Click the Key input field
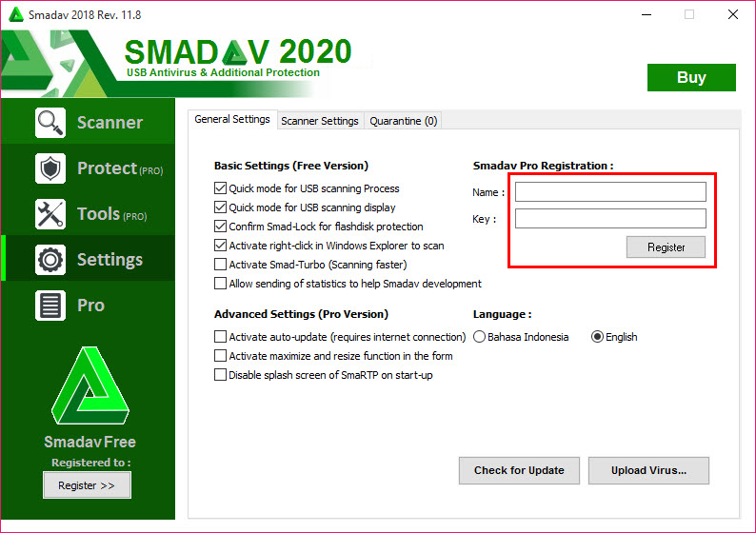The width and height of the screenshot is (756, 533). tap(610, 218)
